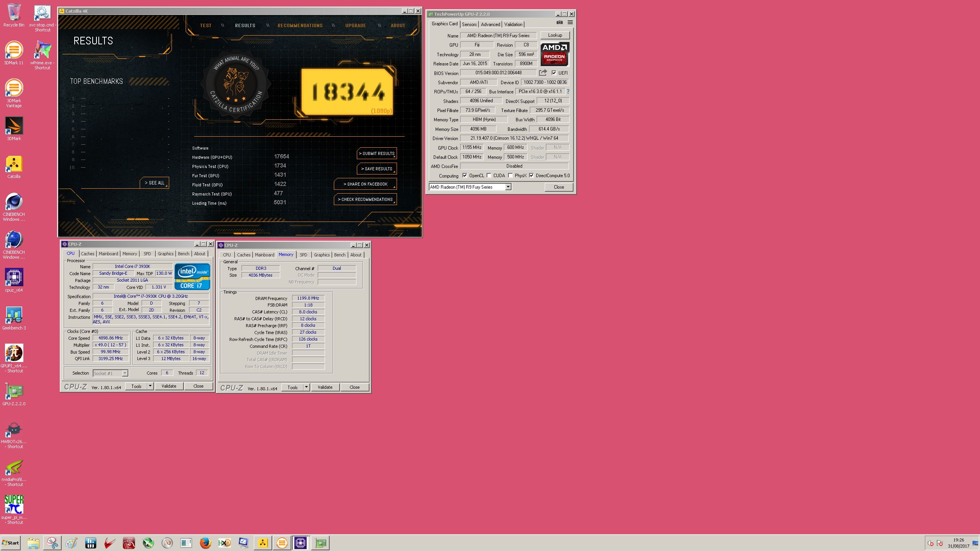980x551 pixels.
Task: Click SEE ALL top benchmarks button
Action: coord(154,183)
